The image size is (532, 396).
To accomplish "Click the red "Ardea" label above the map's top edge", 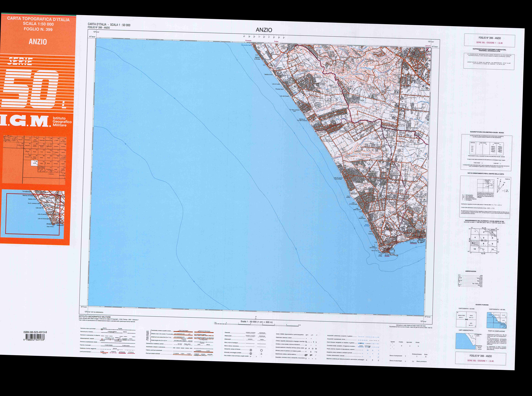I will tap(276, 41).
